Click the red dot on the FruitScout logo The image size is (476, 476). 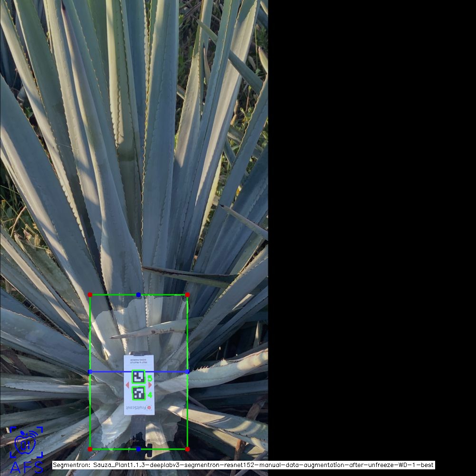(149, 408)
